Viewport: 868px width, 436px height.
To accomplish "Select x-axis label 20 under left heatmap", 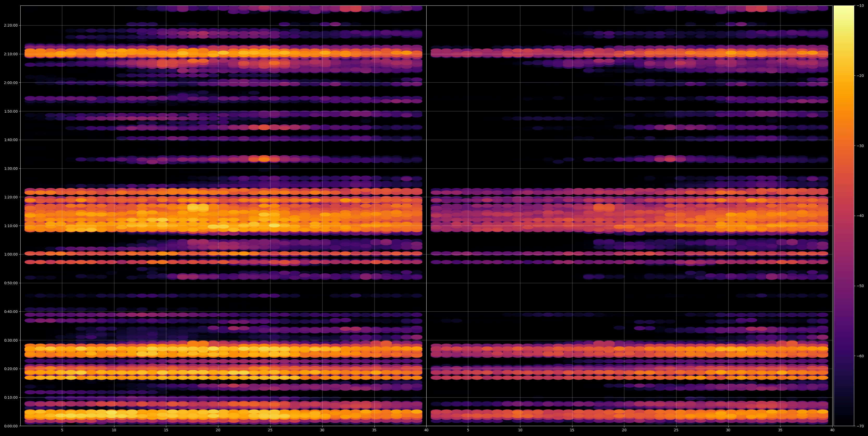I will click(218, 430).
